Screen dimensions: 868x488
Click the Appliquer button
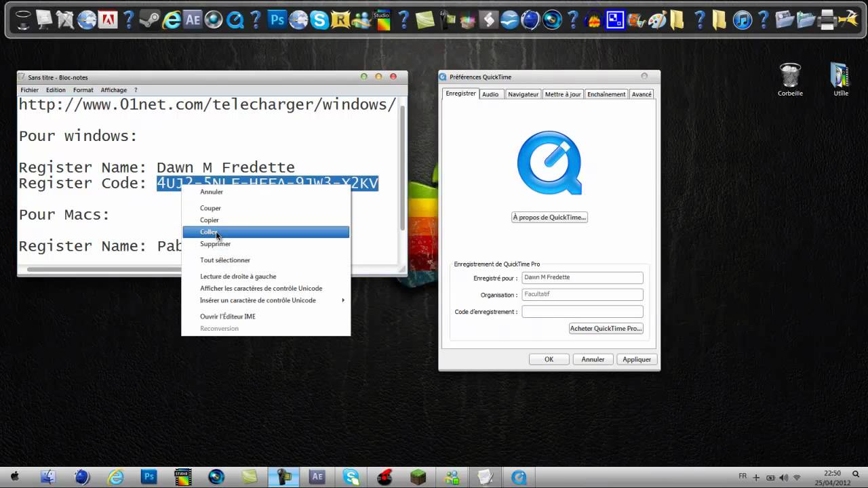pos(637,359)
